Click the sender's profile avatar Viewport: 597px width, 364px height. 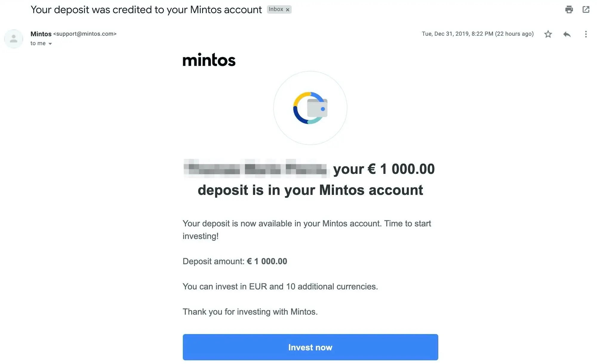coord(14,39)
